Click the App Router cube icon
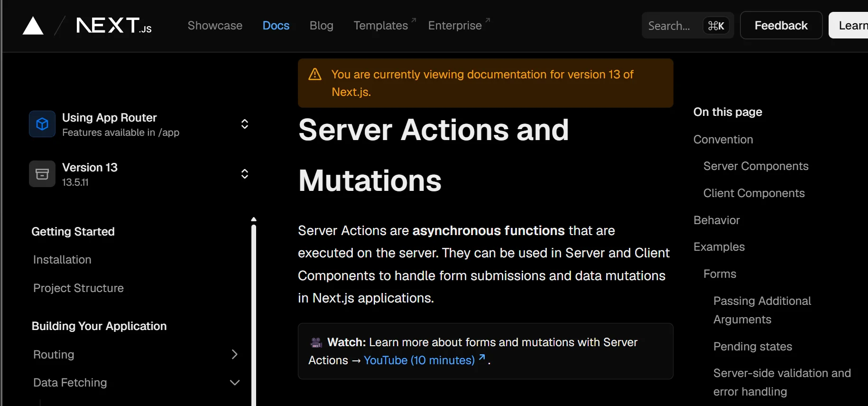This screenshot has width=868, height=406. tap(42, 124)
